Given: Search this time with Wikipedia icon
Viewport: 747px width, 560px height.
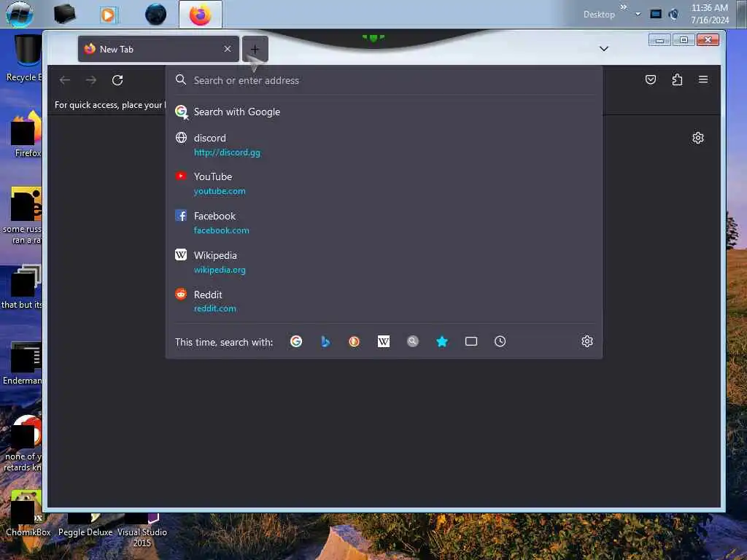Looking at the screenshot, I should point(384,341).
